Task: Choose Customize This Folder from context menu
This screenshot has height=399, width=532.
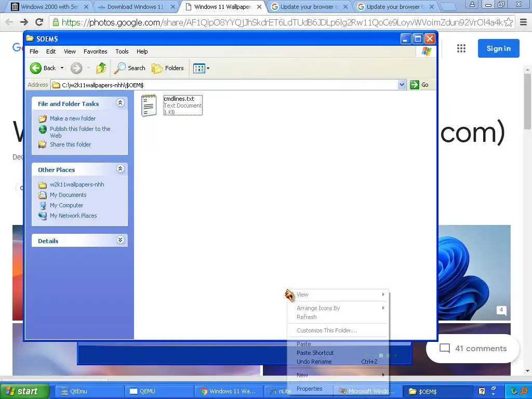Action: click(338, 330)
